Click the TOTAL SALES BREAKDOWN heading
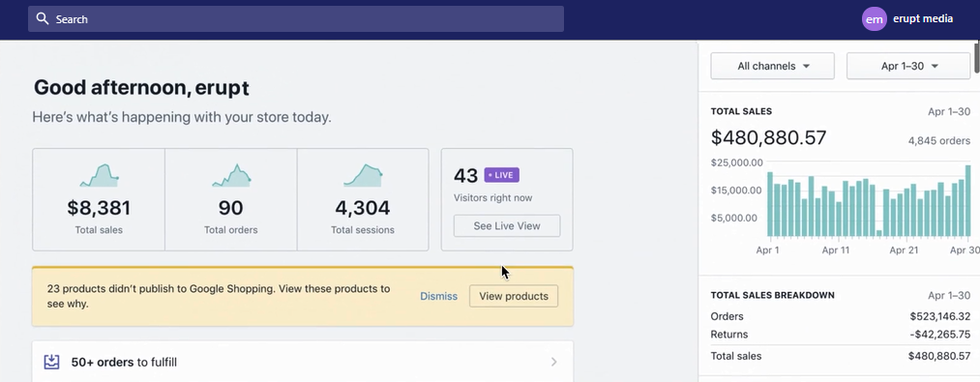This screenshot has width=980, height=382. pyautogui.click(x=773, y=295)
